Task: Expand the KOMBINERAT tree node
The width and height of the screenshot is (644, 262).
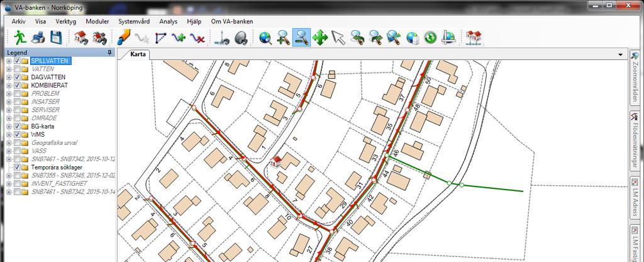Action: pos(9,86)
